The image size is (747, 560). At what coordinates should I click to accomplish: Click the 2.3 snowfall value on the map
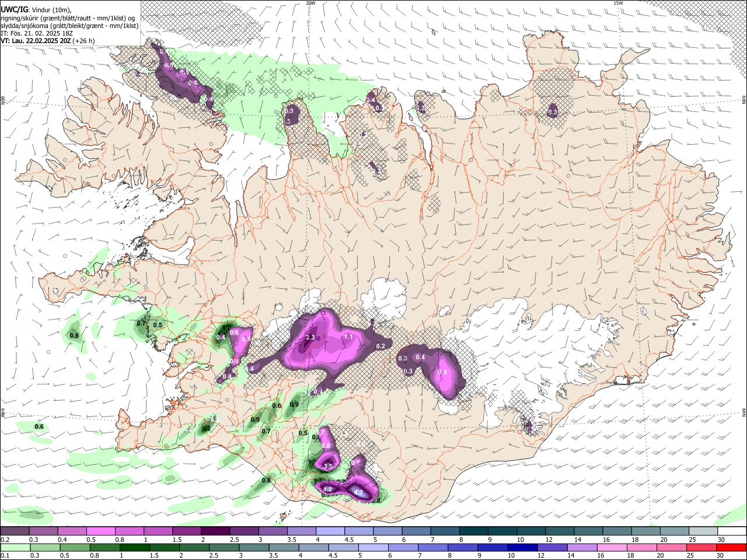[310, 337]
